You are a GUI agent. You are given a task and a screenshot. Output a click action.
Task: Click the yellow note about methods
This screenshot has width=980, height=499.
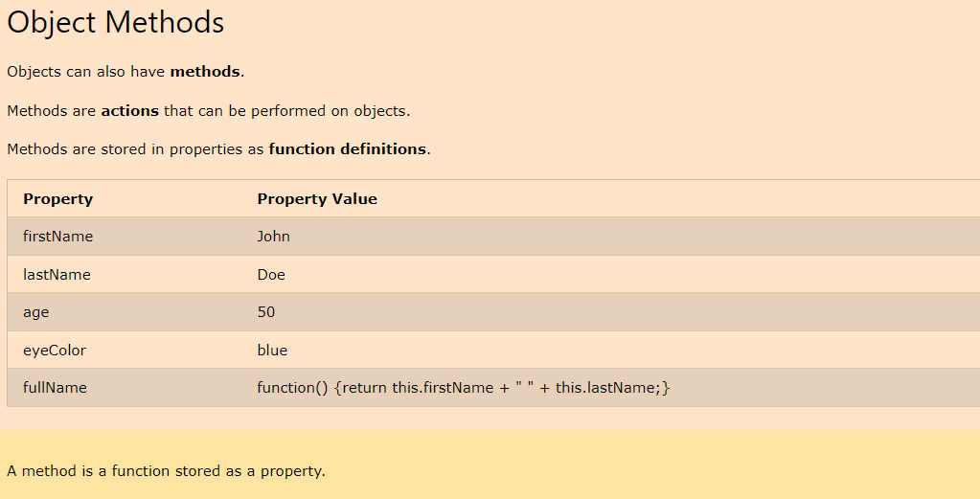pyautogui.click(x=166, y=471)
